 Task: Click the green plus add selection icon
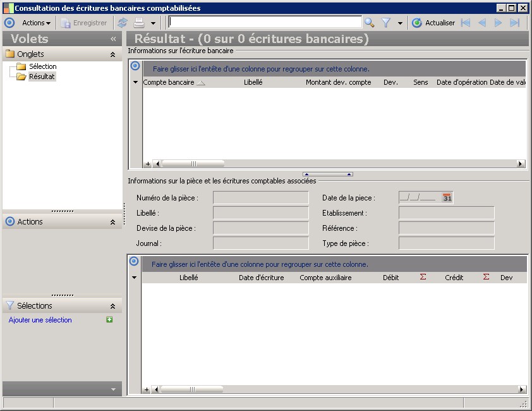(x=109, y=319)
